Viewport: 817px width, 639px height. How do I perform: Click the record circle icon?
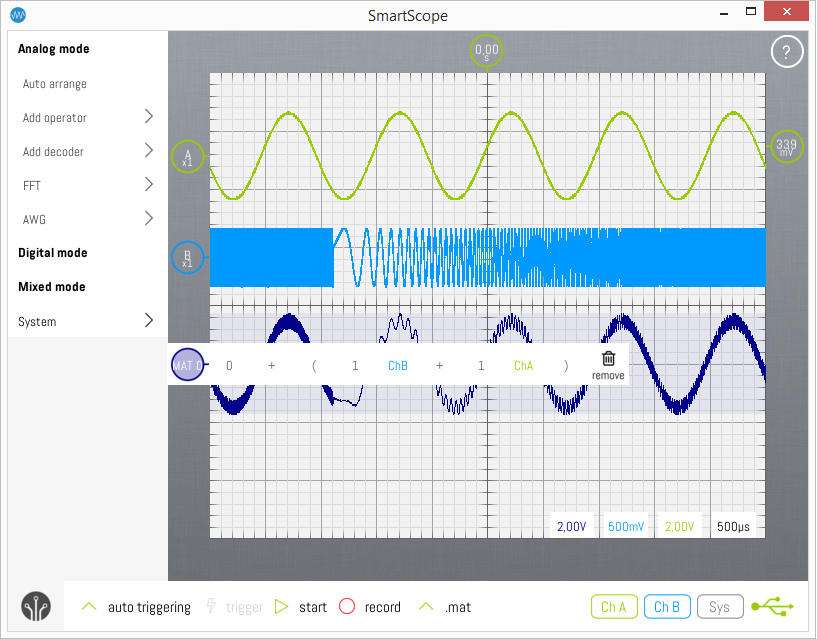pos(347,607)
